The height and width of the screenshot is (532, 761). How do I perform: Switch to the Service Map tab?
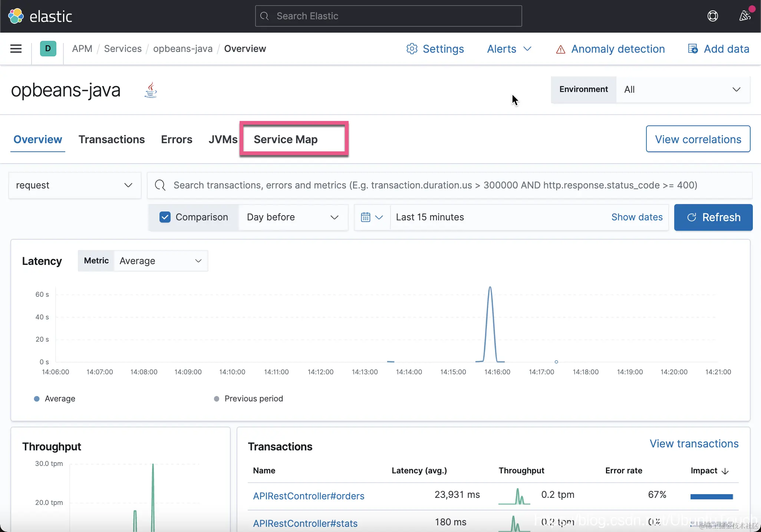pyautogui.click(x=286, y=139)
